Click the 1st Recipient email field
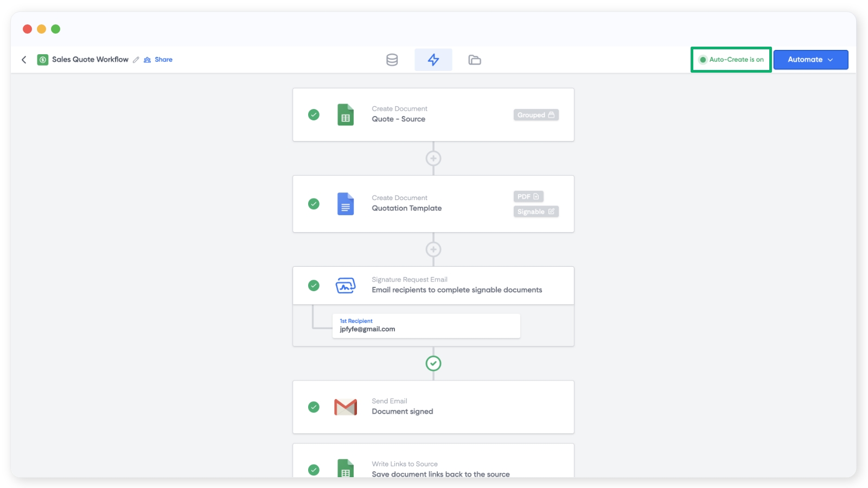The height and width of the screenshot is (488, 868). click(426, 326)
